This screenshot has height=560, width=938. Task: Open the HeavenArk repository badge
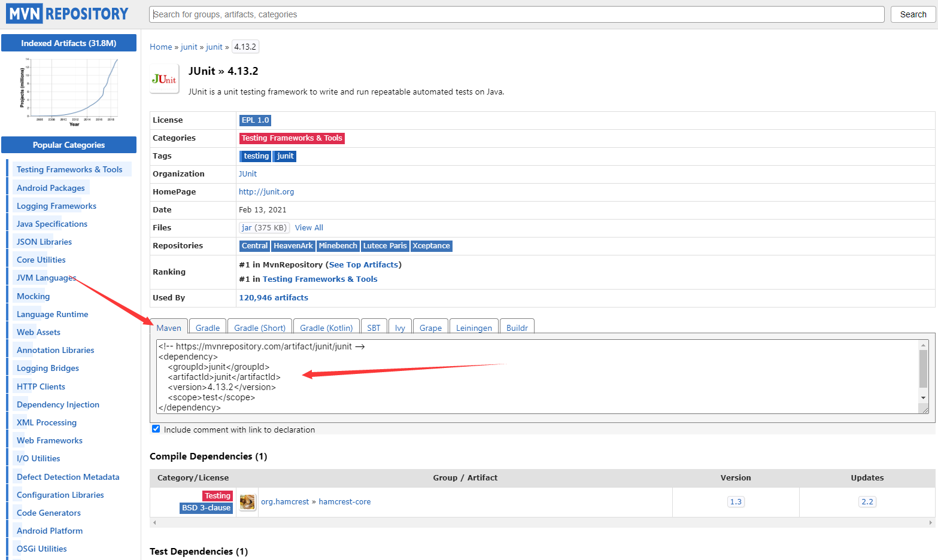pos(293,246)
